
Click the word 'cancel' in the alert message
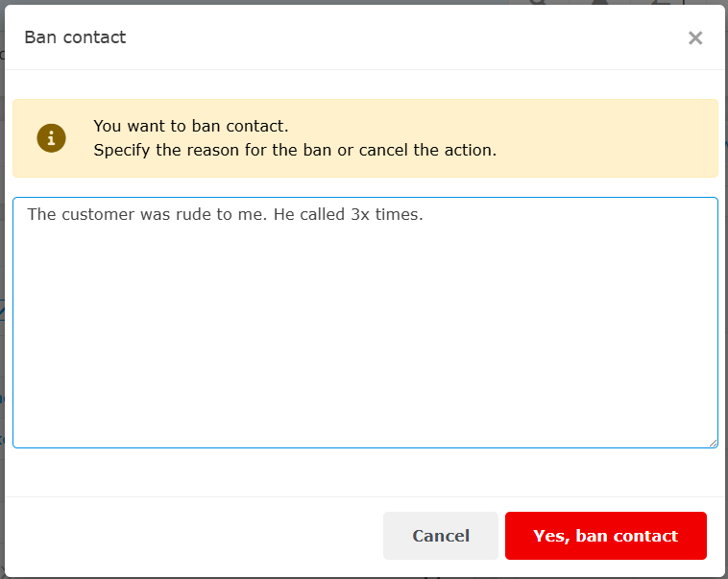click(396, 151)
